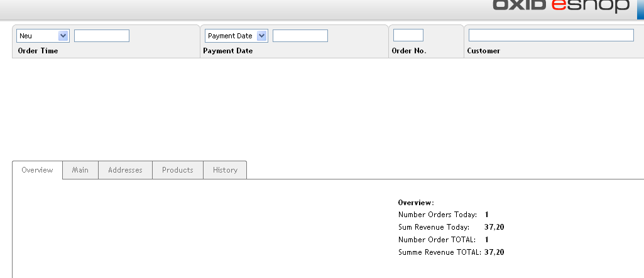644x278 pixels.
Task: Click the Number Orders Today label
Action: [437, 215]
